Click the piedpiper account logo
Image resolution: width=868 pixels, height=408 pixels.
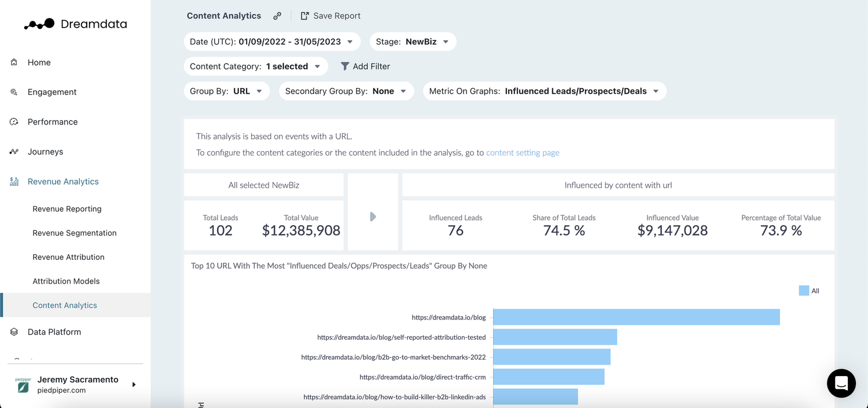coord(23,385)
